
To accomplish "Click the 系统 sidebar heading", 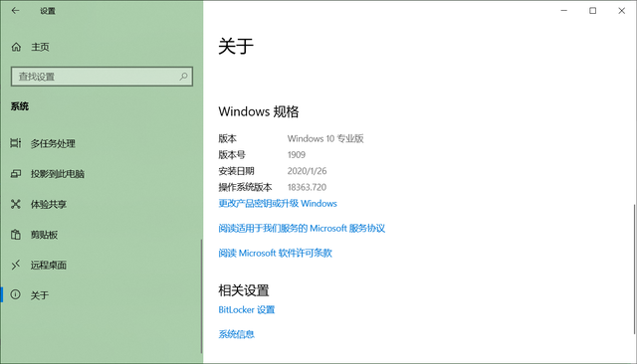I will (20, 106).
